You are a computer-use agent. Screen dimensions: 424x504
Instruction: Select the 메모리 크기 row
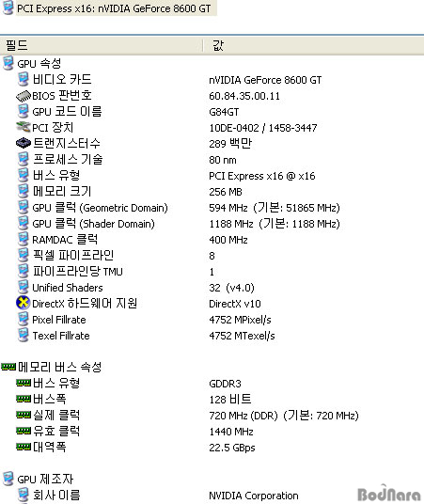tap(212, 191)
